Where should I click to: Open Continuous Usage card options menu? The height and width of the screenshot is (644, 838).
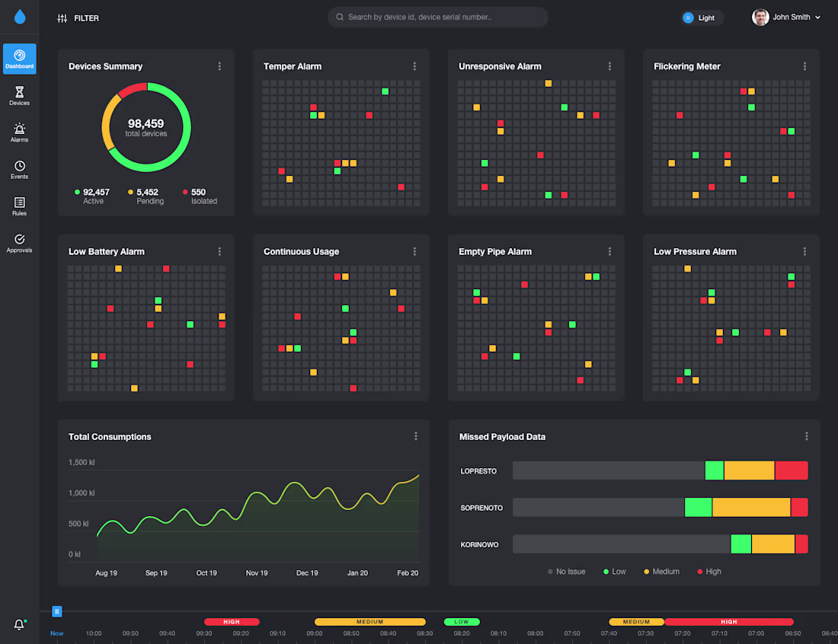(414, 251)
